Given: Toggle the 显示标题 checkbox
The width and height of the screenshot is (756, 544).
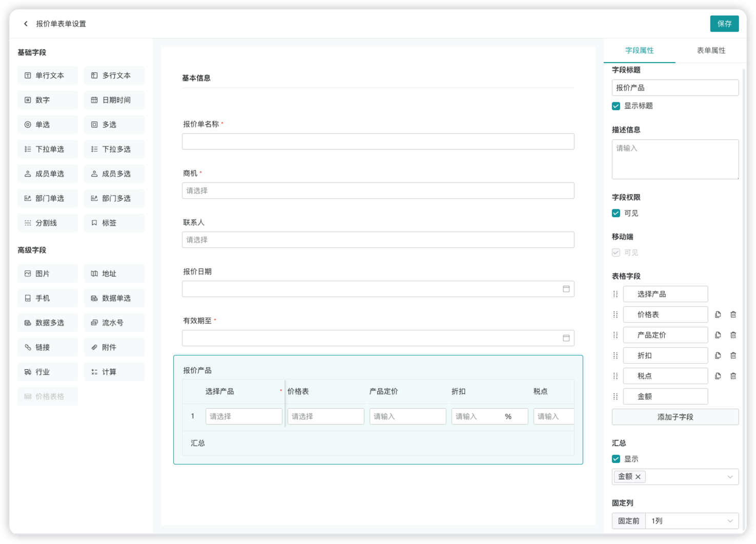Looking at the screenshot, I should (x=616, y=106).
